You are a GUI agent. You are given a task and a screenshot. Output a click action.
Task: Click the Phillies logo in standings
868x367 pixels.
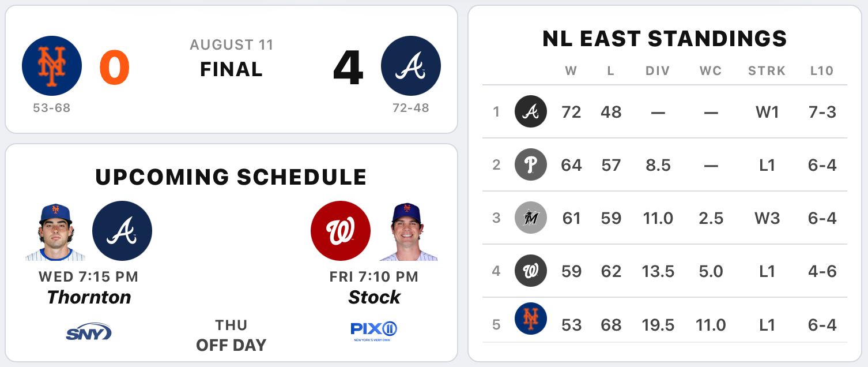(x=531, y=165)
